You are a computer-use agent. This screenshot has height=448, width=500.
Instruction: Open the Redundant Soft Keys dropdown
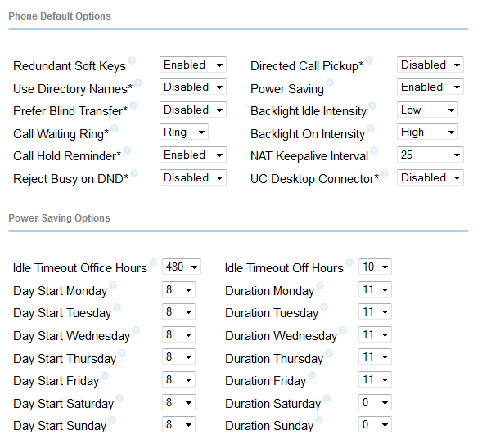pos(193,65)
